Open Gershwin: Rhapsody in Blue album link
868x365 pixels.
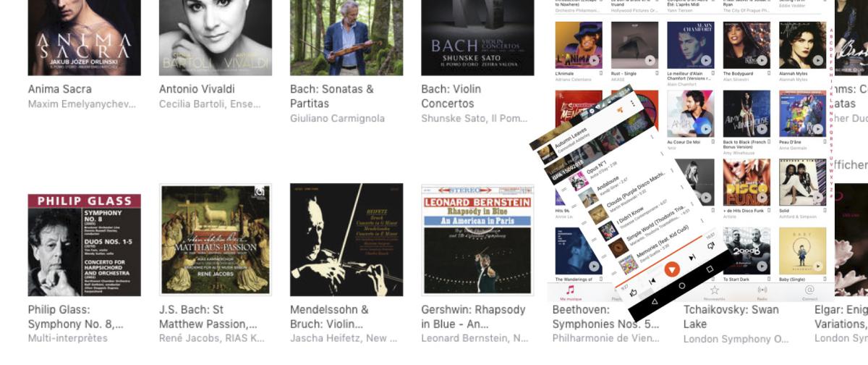[474, 316]
